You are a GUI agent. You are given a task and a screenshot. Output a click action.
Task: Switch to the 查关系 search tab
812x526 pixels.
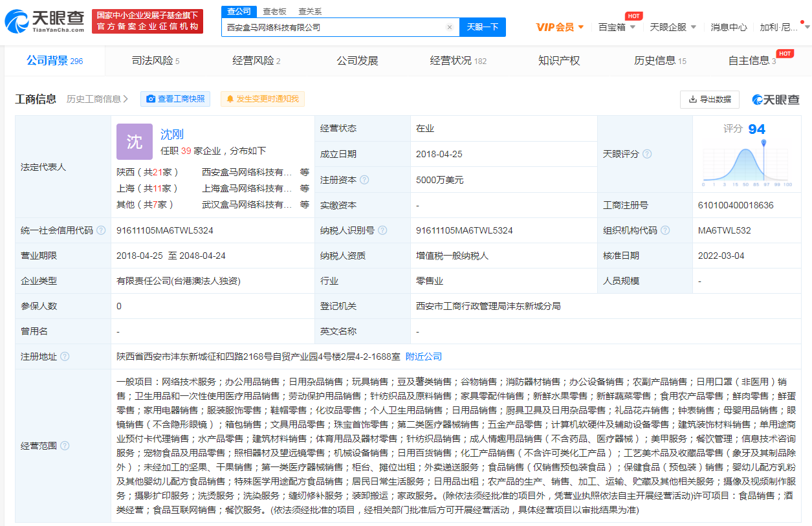click(310, 12)
